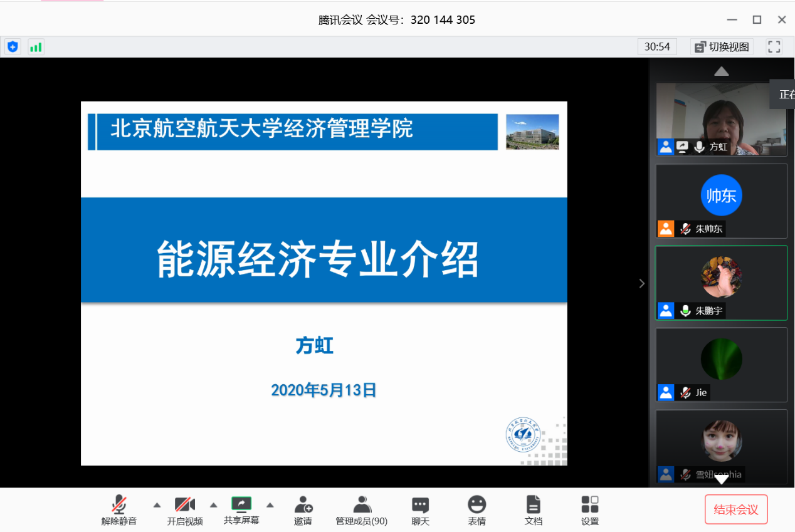795x532 pixels.
Task: Select 朱帅东's participant tile
Action: tap(721, 201)
